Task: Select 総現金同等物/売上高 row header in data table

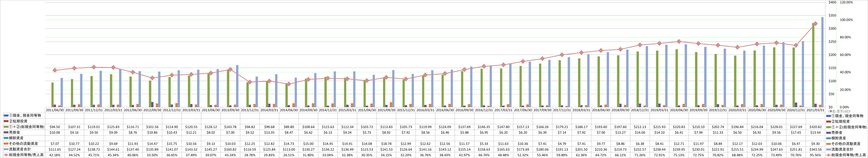Action: pyautogui.click(x=24, y=155)
